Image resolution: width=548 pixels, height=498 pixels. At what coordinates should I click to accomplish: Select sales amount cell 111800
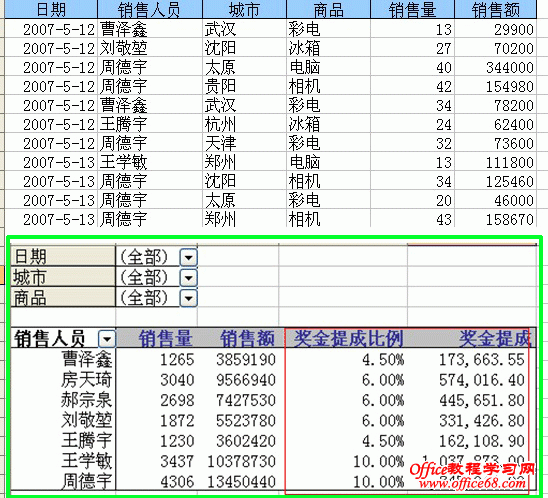pos(495,162)
